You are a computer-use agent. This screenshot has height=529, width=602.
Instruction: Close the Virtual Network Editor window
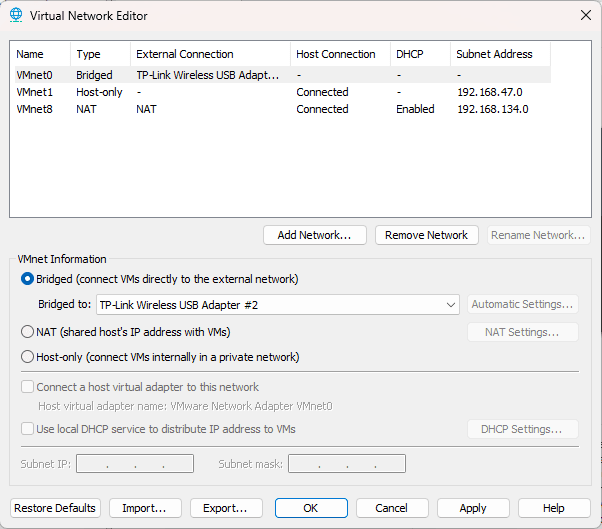click(x=585, y=15)
